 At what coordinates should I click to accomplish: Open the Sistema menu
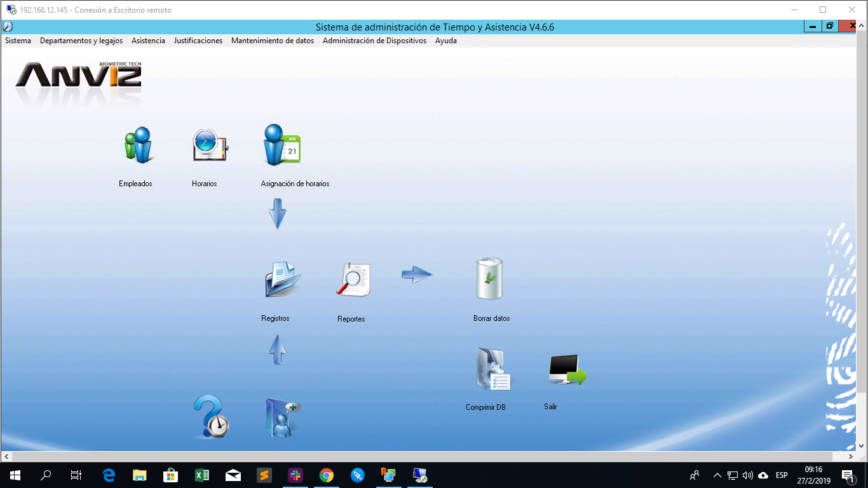coord(18,41)
